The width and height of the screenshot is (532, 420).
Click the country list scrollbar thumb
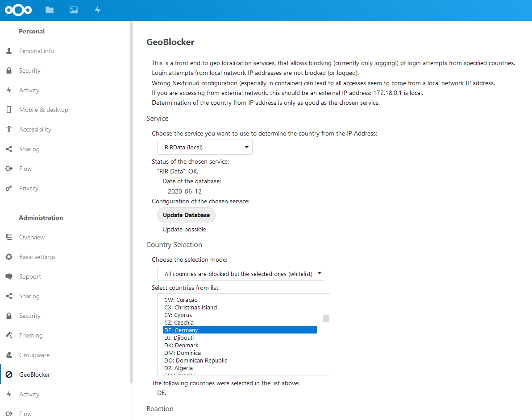[326, 318]
